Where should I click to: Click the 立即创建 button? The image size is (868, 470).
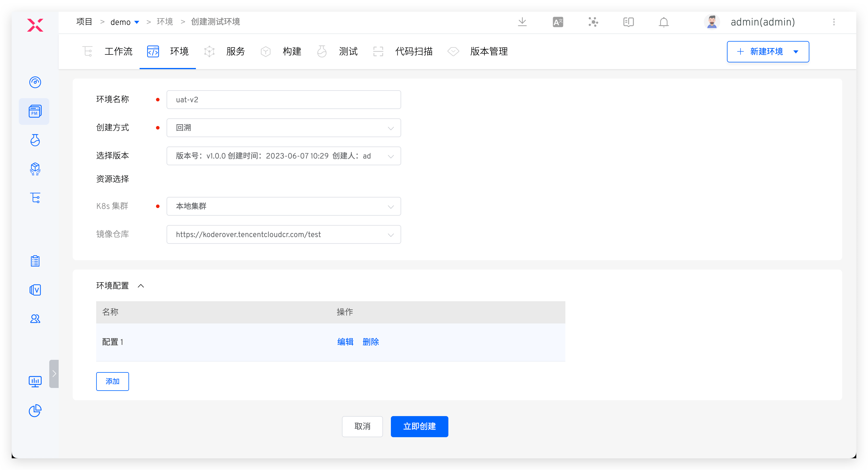(419, 426)
